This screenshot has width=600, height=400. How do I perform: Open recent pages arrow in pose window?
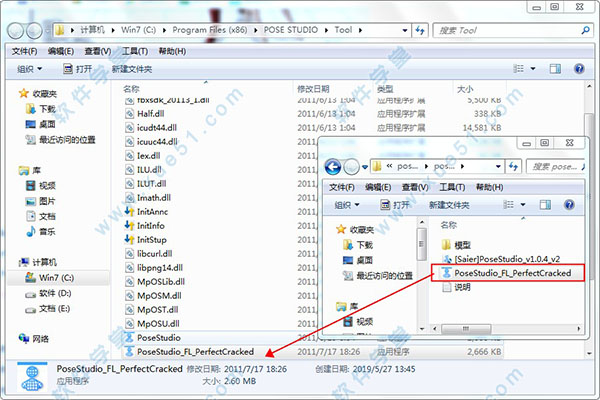pos(365,167)
